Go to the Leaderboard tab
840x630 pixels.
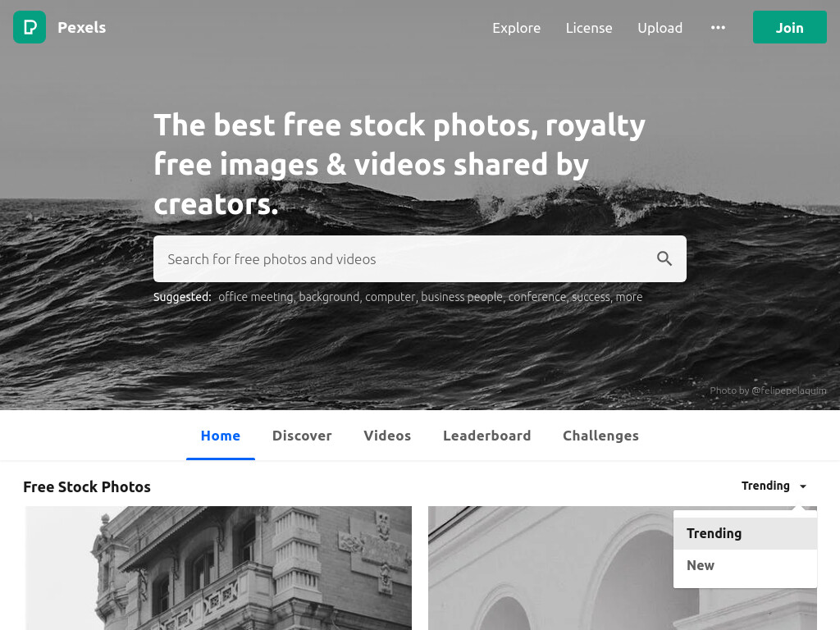pyautogui.click(x=487, y=436)
